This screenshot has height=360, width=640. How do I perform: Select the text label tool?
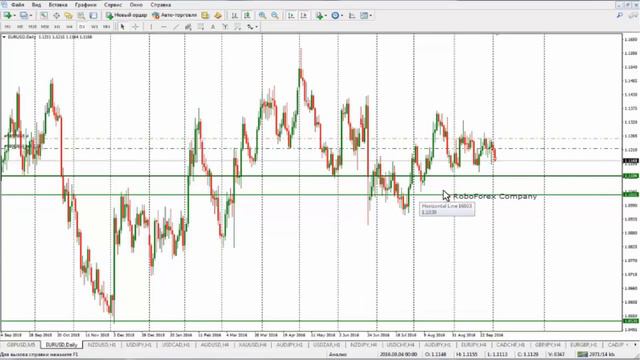pyautogui.click(x=225, y=27)
